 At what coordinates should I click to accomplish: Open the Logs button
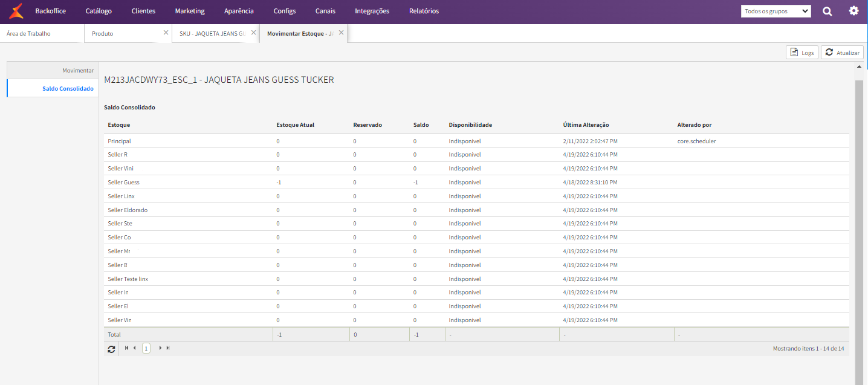802,53
